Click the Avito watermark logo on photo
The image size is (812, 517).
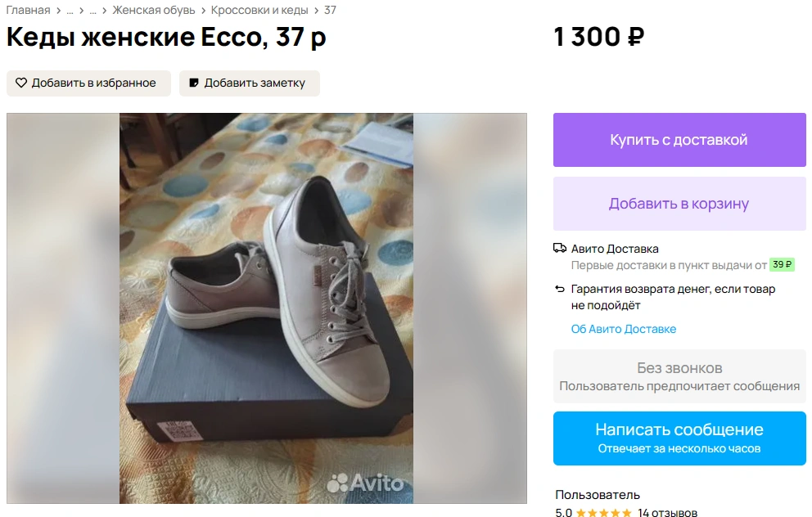[x=365, y=483]
